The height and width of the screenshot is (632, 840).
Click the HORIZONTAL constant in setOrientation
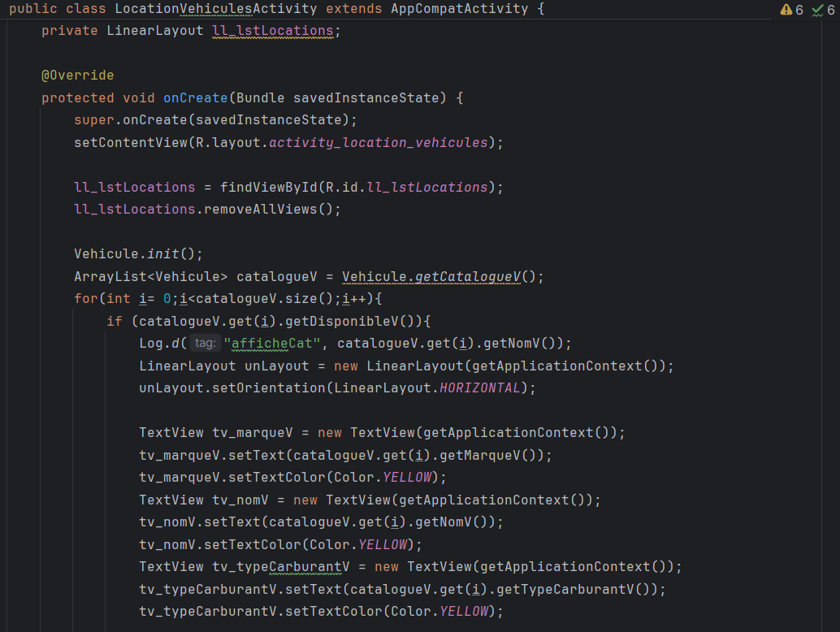click(x=479, y=387)
